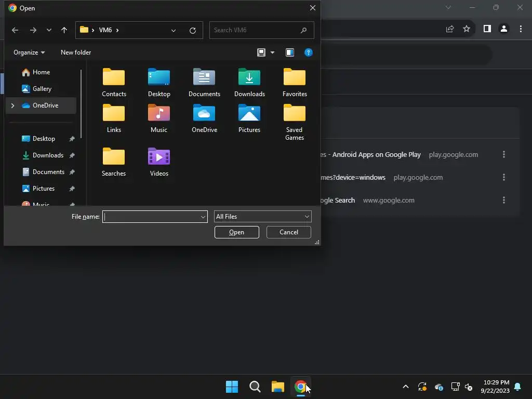The width and height of the screenshot is (532, 399).
Task: Open File Explorer from taskbar
Action: tap(277, 387)
